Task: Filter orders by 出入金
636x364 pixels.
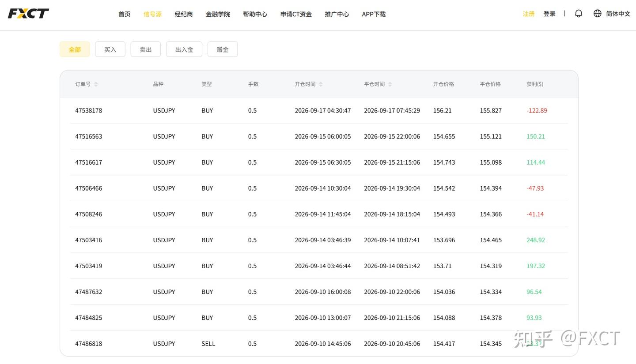Action: pyautogui.click(x=184, y=49)
